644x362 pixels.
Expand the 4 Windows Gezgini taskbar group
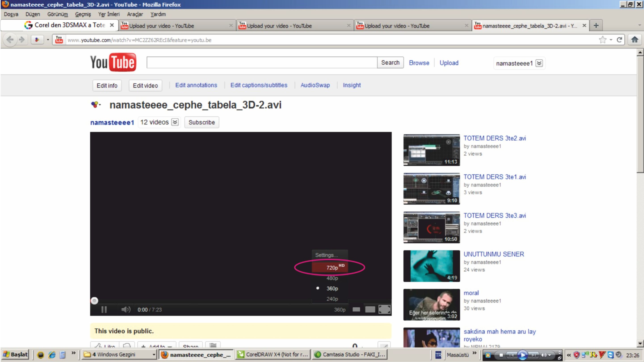pos(153,354)
